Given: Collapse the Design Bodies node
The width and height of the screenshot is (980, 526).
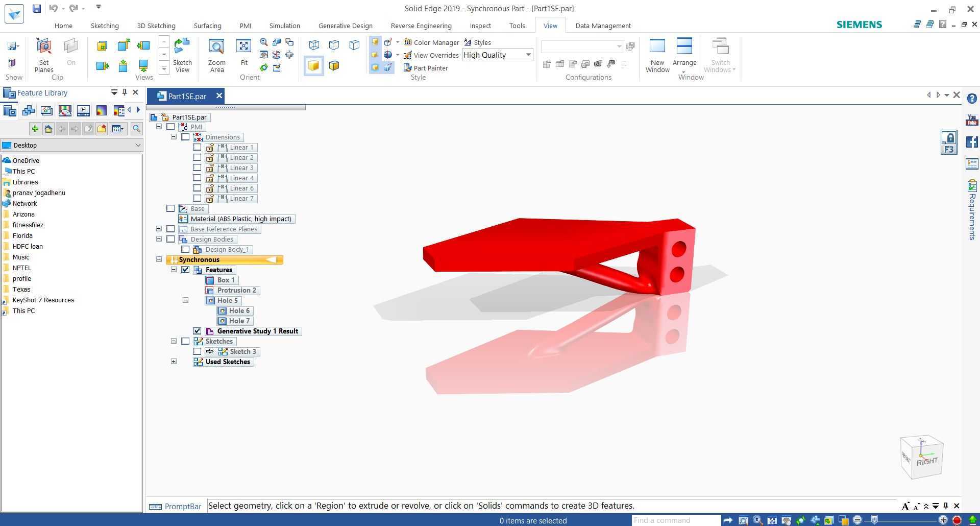Looking at the screenshot, I should click(x=159, y=239).
